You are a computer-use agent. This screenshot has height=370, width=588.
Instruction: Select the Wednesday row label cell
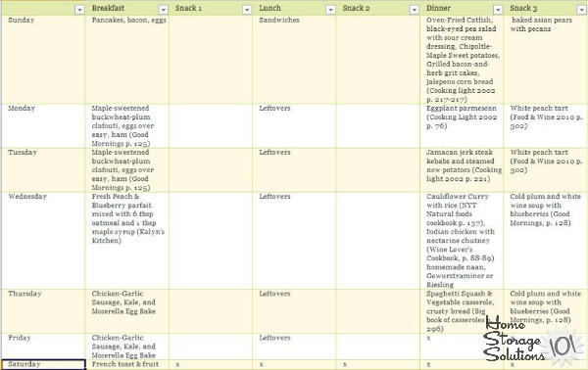(43, 241)
